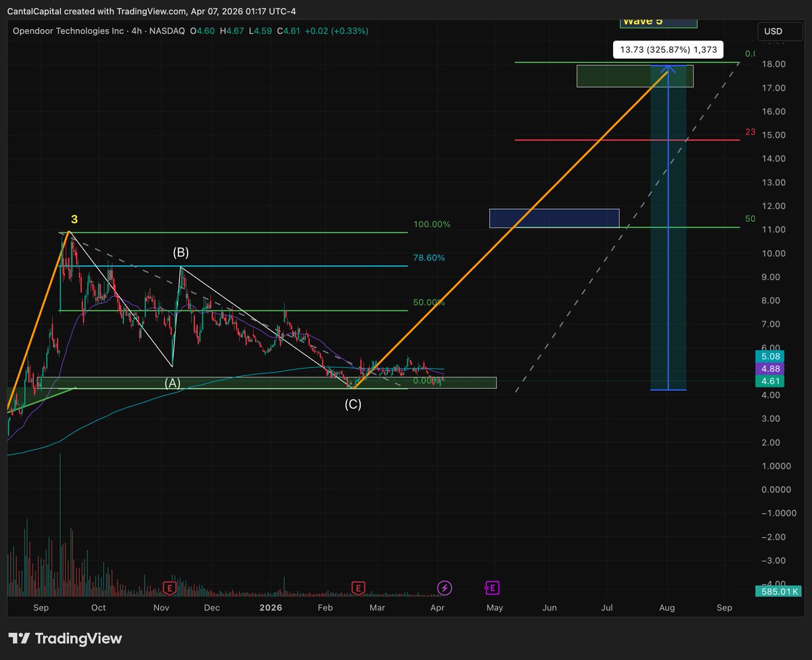This screenshot has height=660, width=812.
Task: Click the 13.73 (325.87%) measurement tooltip
Action: click(x=669, y=49)
